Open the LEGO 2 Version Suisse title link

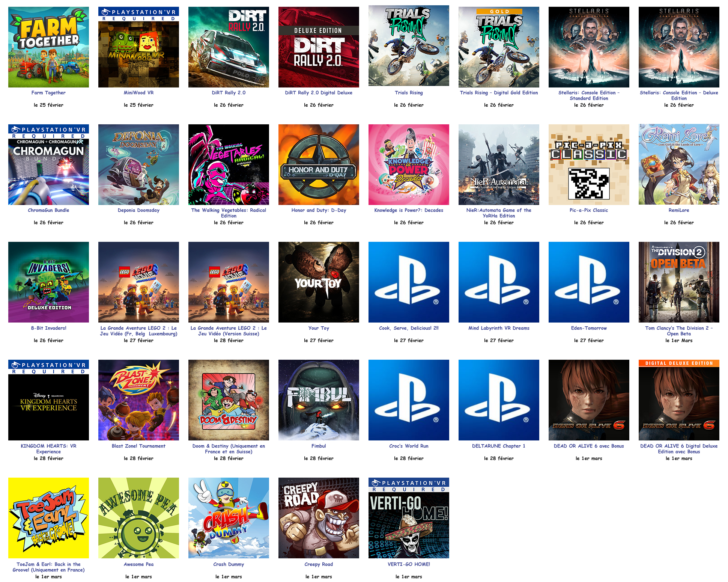pyautogui.click(x=229, y=331)
